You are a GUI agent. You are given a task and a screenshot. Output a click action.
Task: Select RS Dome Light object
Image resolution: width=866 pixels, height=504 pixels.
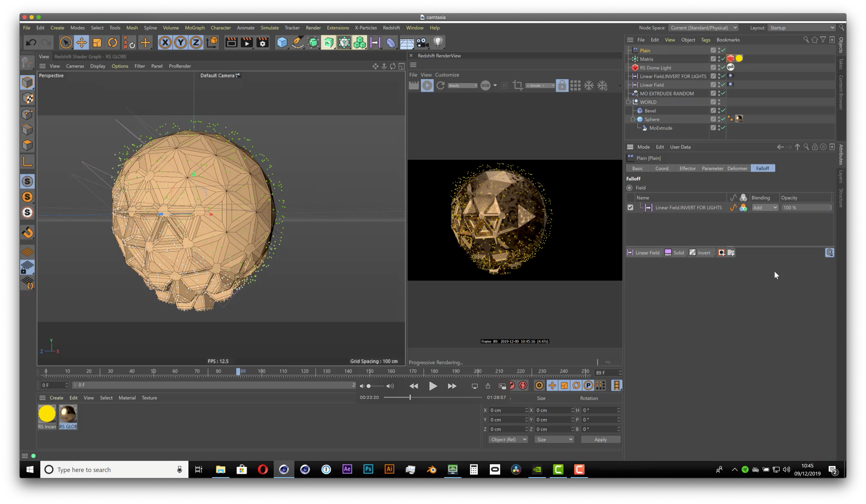click(x=655, y=68)
